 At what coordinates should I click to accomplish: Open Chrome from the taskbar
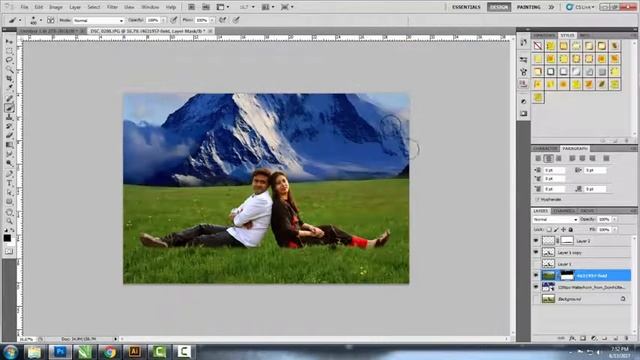point(109,352)
